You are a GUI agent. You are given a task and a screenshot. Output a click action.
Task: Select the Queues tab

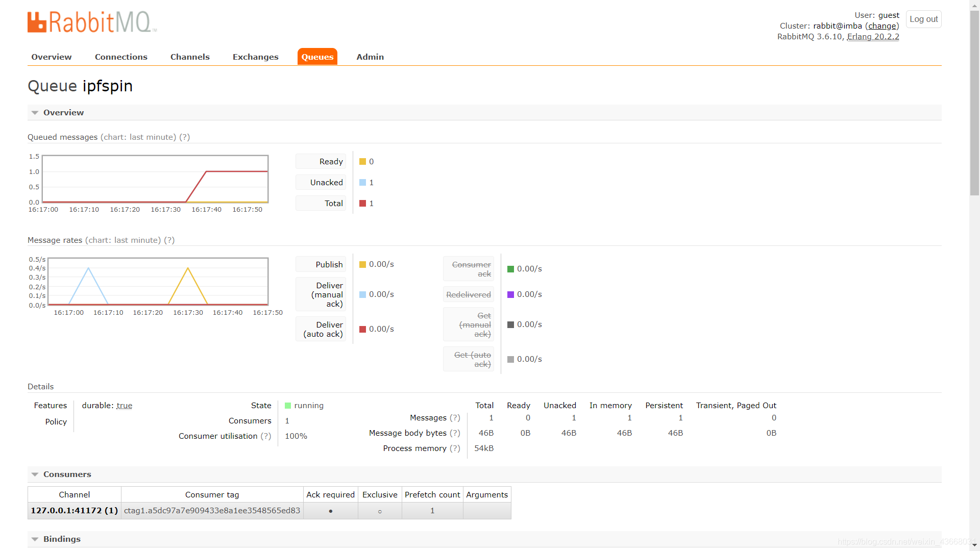(317, 57)
